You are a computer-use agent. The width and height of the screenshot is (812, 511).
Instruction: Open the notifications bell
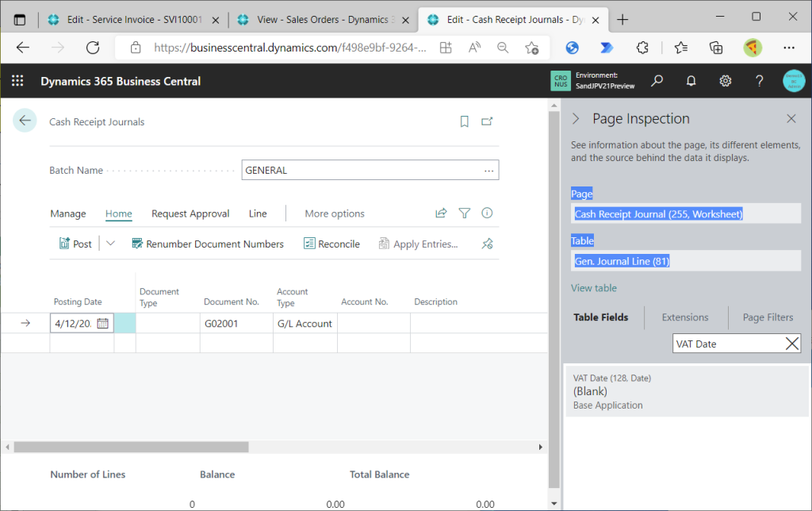coord(691,81)
